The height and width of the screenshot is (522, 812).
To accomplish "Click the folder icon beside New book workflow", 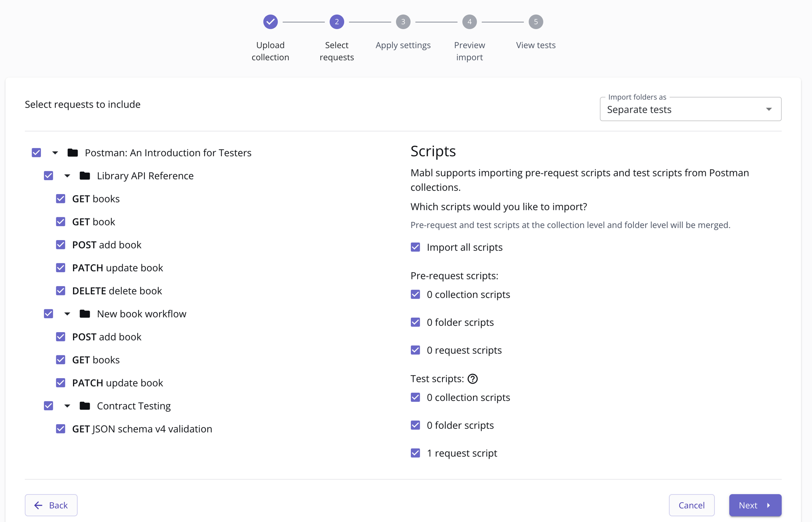I will (x=84, y=314).
